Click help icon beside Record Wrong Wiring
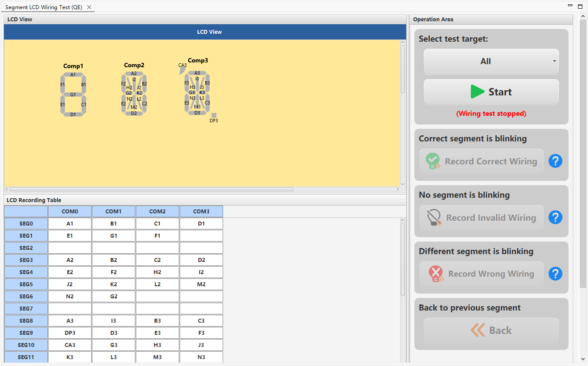The width and height of the screenshot is (588, 366). coord(555,274)
